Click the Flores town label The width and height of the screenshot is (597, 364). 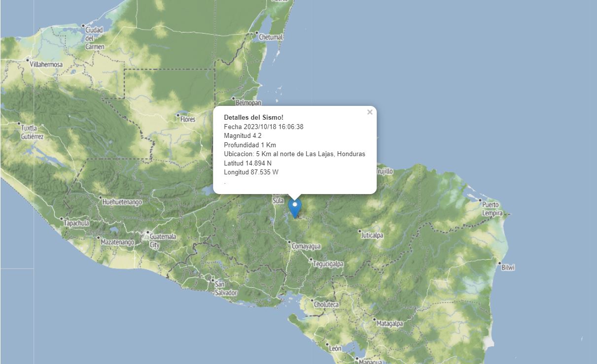[x=188, y=119]
